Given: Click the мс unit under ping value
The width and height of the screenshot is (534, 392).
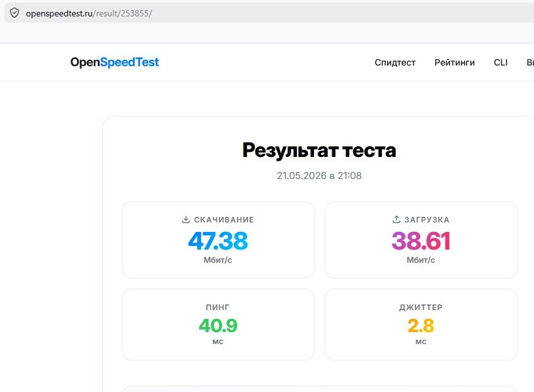Looking at the screenshot, I should click(x=218, y=342).
